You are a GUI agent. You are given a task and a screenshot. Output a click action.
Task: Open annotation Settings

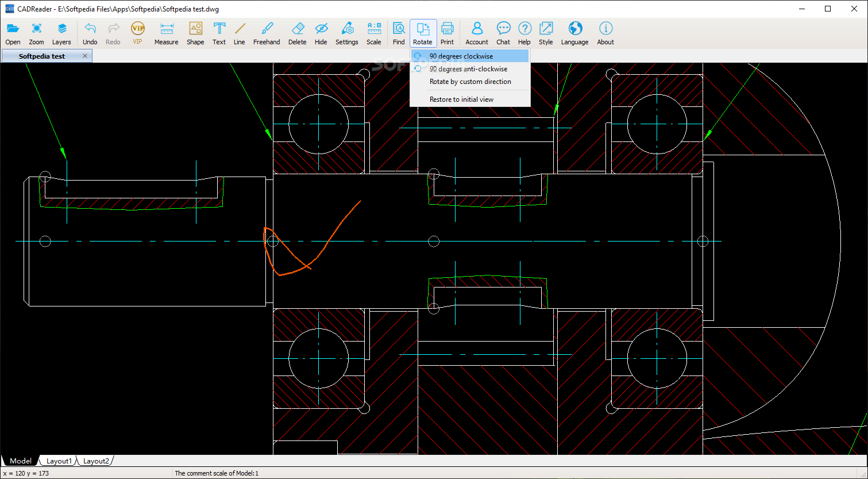347,34
